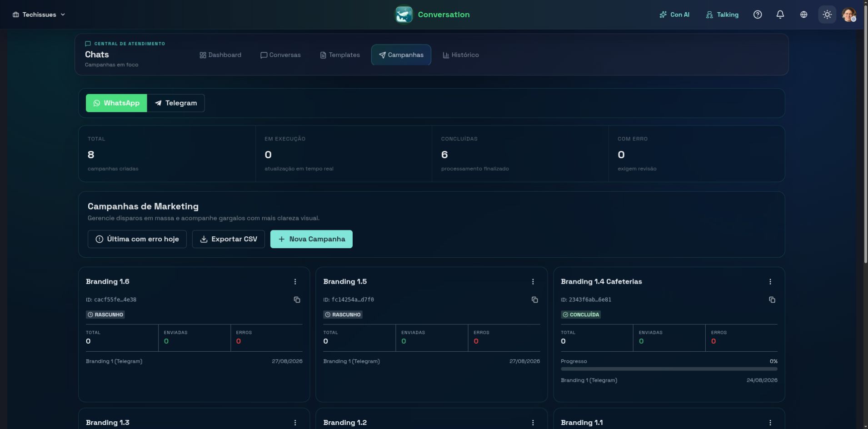The width and height of the screenshot is (868, 429).
Task: Open notifications bell icon
Action: 780,15
